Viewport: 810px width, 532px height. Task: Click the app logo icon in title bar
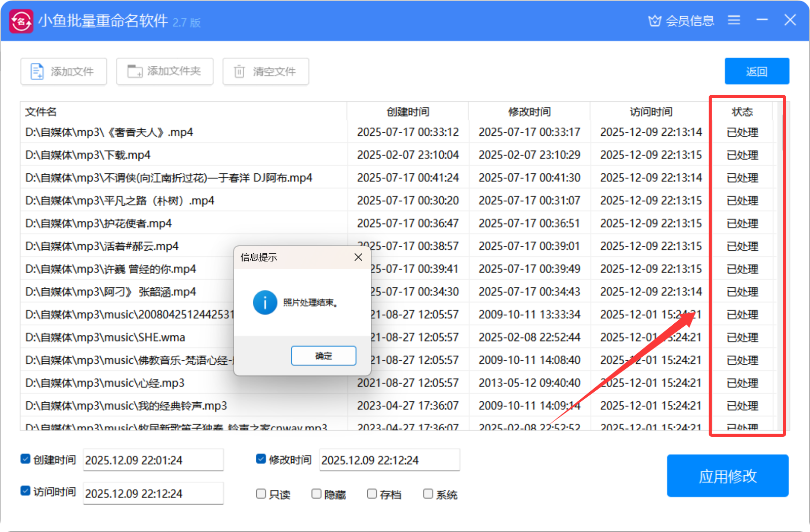(21, 21)
